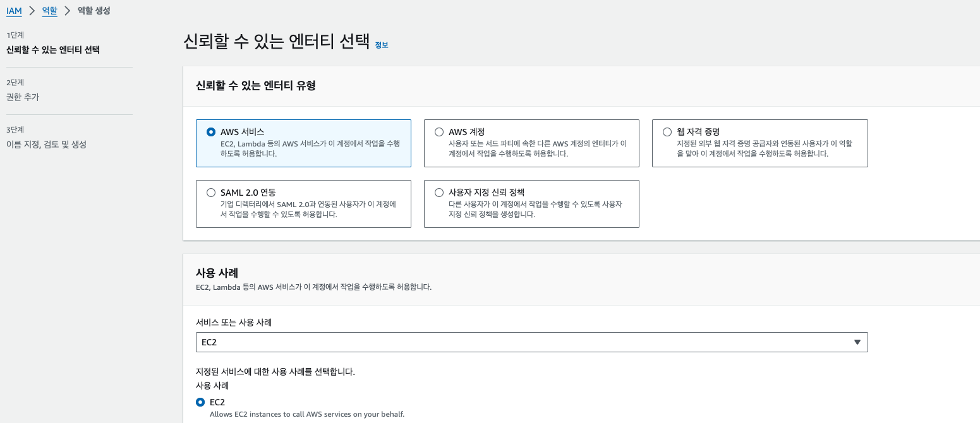
Task: Click '지정된 서비스에 대한 사용 사례를 선택합니다.' text
Action: click(x=275, y=372)
